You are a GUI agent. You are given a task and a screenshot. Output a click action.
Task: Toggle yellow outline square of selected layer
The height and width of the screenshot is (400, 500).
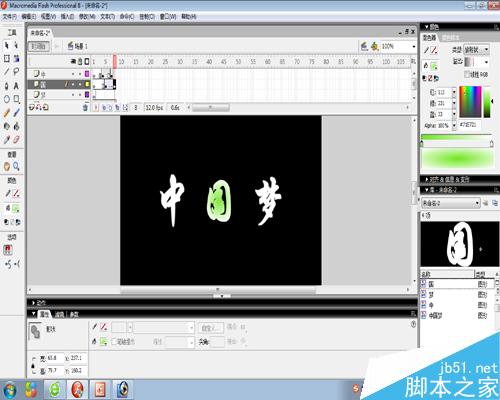pyautogui.click(x=87, y=84)
